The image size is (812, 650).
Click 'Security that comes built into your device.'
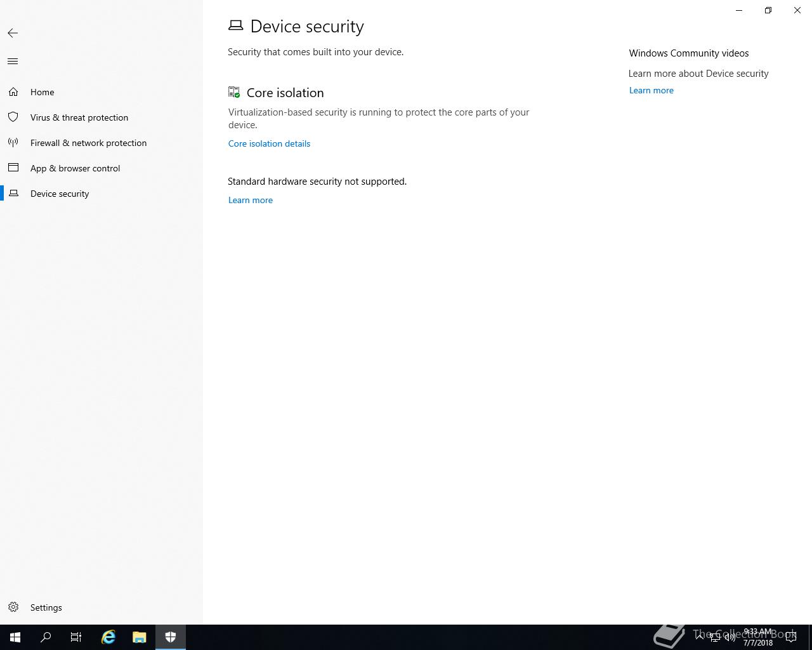click(315, 52)
